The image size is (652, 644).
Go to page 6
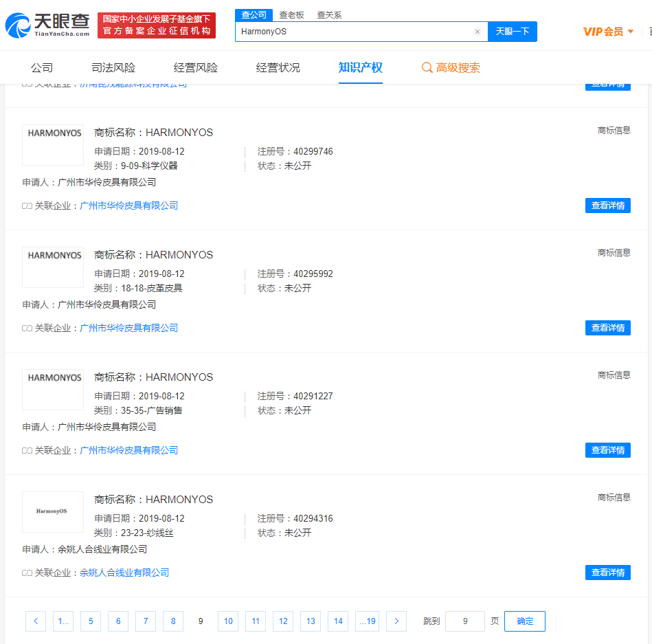click(x=118, y=621)
